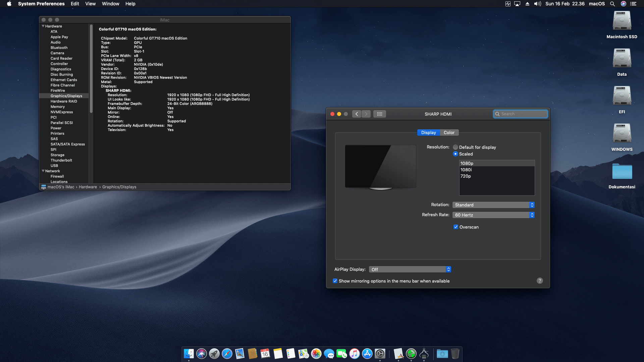Switch to the Display tab
The width and height of the screenshot is (644, 362).
[x=428, y=133]
